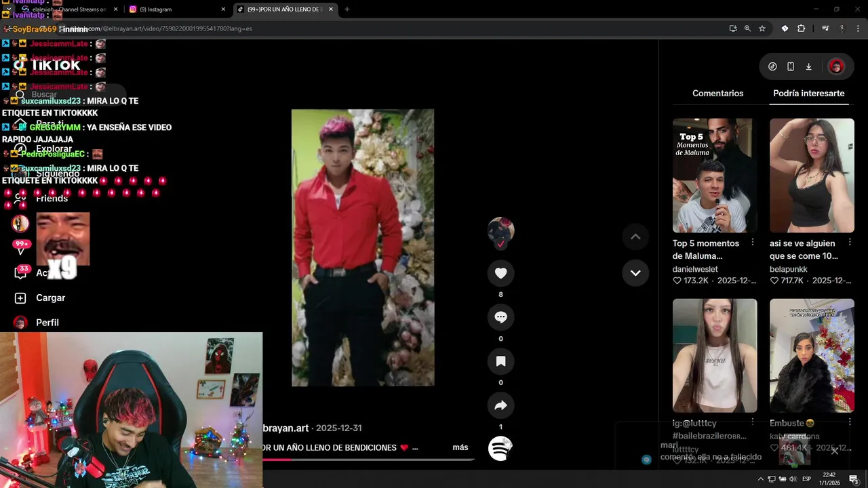Screen dimensions: 868x488
Task: Click the danielweslet username
Action: pyautogui.click(x=695, y=269)
